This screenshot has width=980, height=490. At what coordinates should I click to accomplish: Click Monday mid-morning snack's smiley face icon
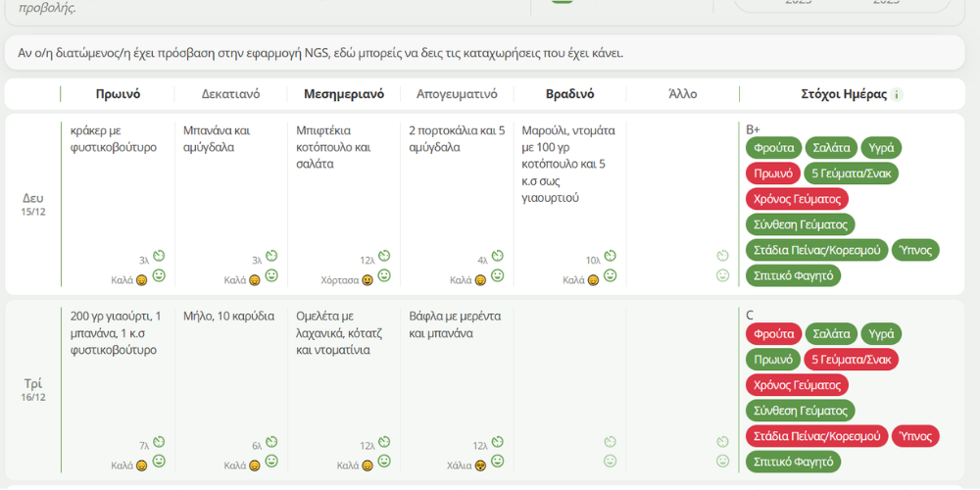[x=271, y=276]
